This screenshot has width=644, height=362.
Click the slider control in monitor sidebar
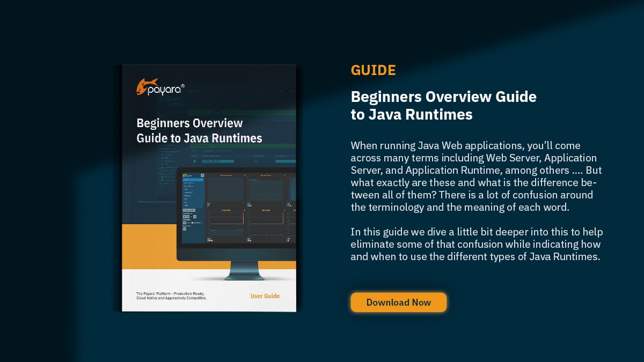pos(196,221)
